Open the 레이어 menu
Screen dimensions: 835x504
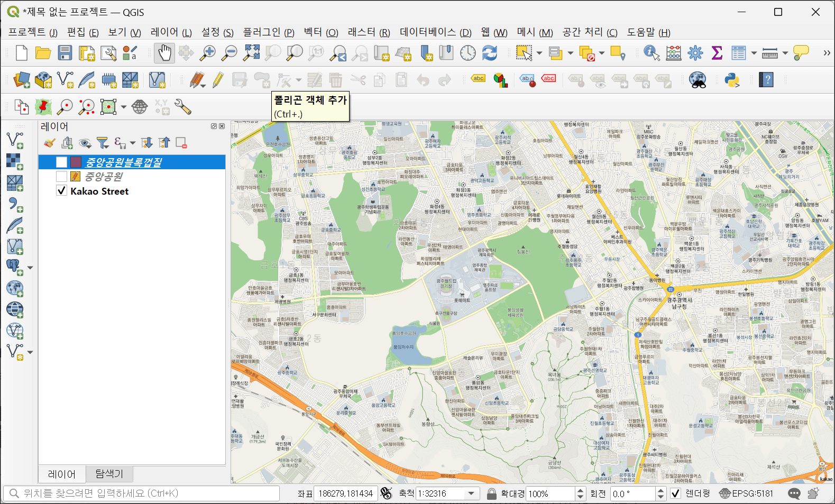pyautogui.click(x=171, y=32)
